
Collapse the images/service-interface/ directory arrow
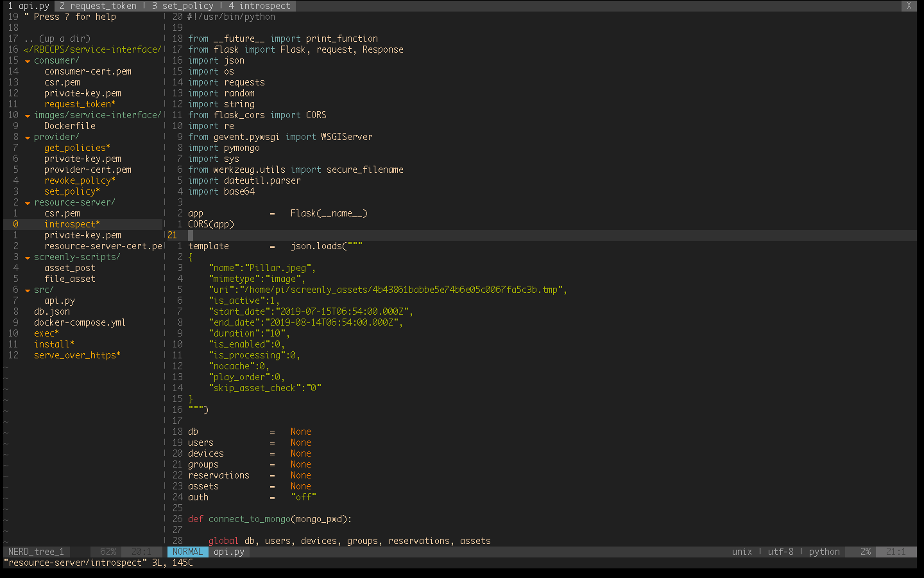28,116
